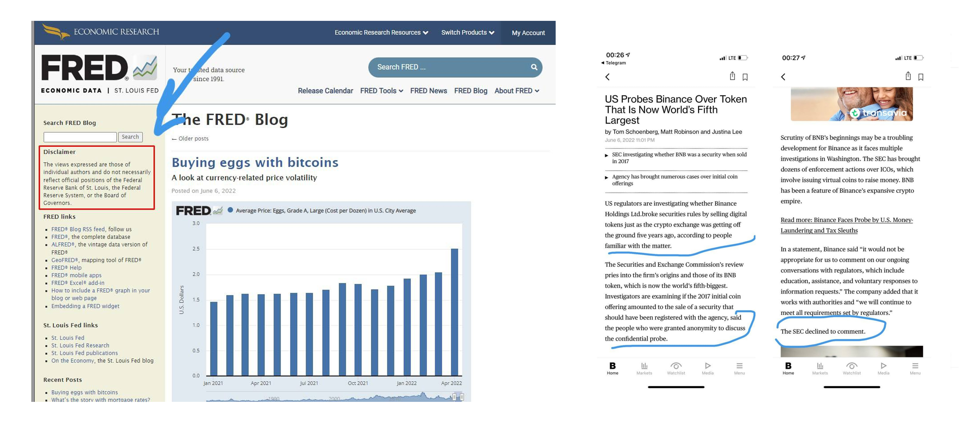Image resolution: width=980 pixels, height=423 pixels.
Task: Expand 'Agency has brought numerous cases' bullet triangle
Action: tap(606, 178)
